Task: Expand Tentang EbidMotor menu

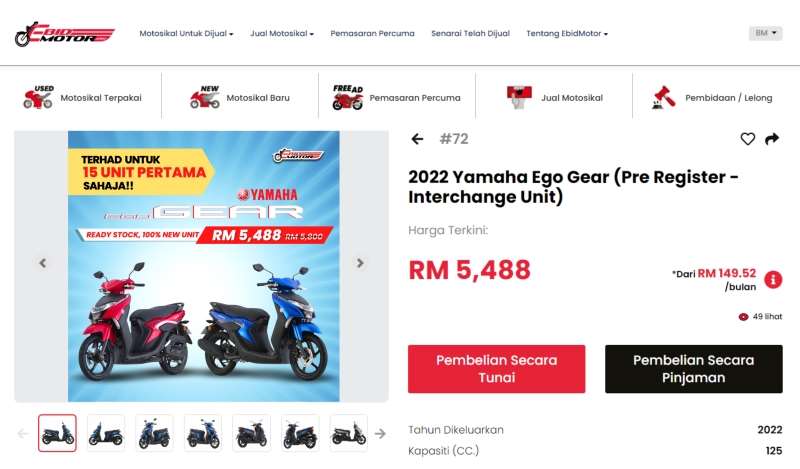Action: click(x=567, y=34)
